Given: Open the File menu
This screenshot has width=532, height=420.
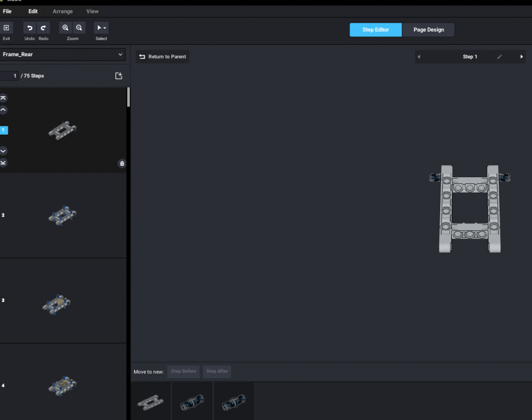Looking at the screenshot, I should point(7,11).
